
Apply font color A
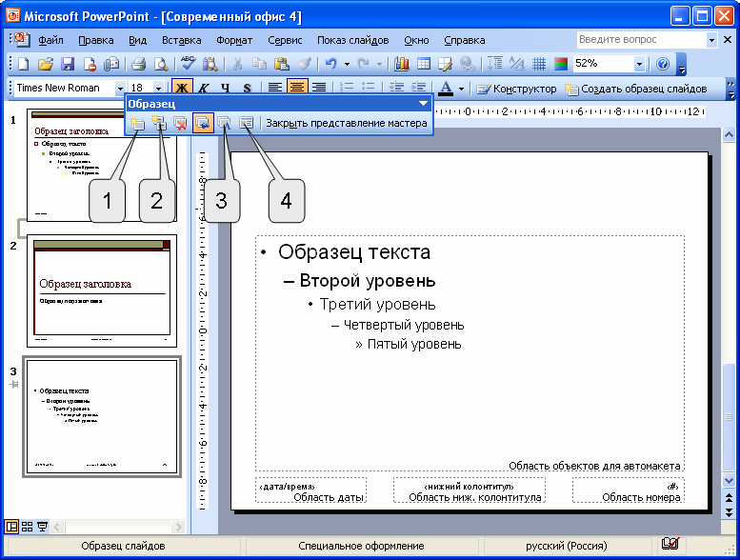click(446, 89)
